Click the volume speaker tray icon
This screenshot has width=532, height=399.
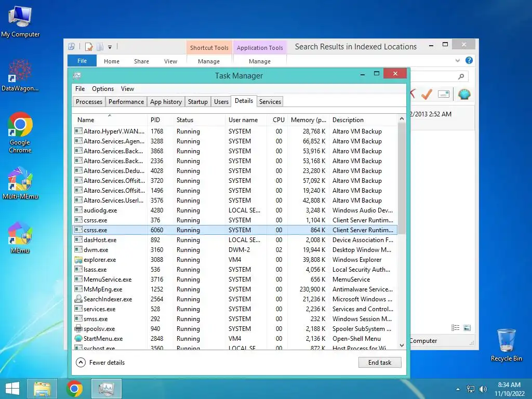pyautogui.click(x=483, y=389)
